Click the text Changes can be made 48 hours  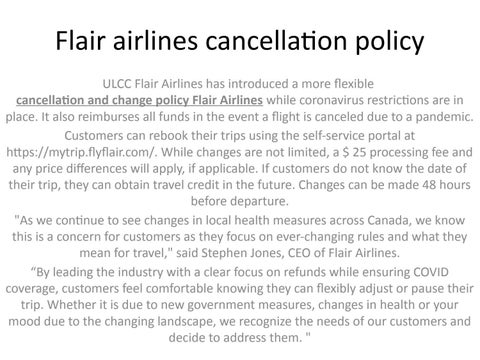384,185
